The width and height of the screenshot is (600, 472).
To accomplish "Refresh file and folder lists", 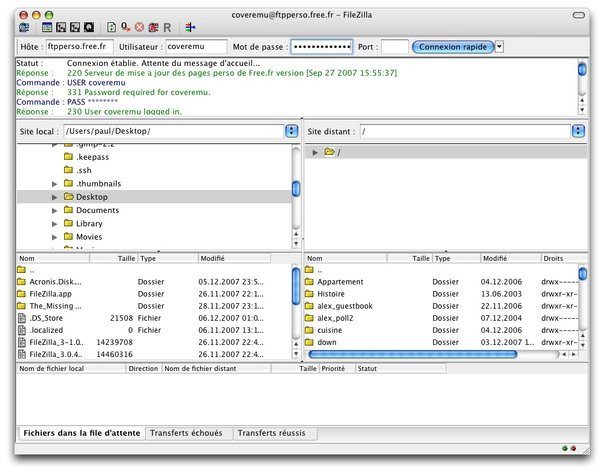I will pos(111,27).
